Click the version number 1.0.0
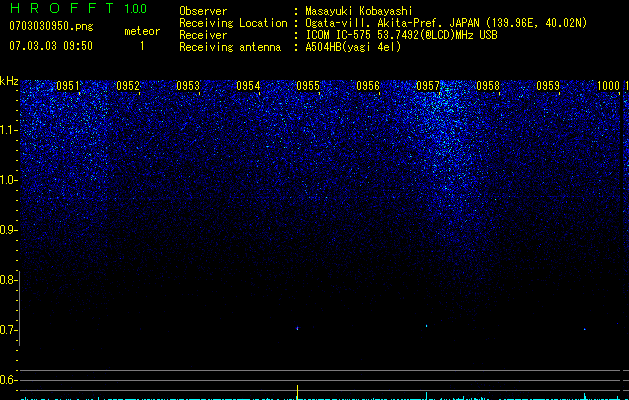The width and height of the screenshot is (629, 400). pos(136,8)
